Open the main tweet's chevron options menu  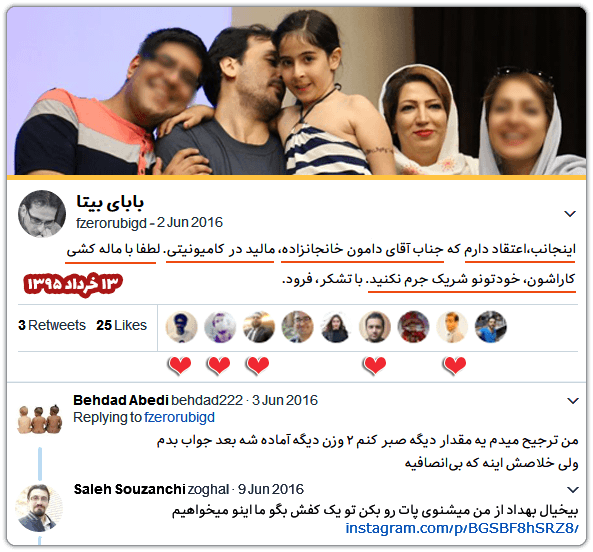pyautogui.click(x=570, y=214)
